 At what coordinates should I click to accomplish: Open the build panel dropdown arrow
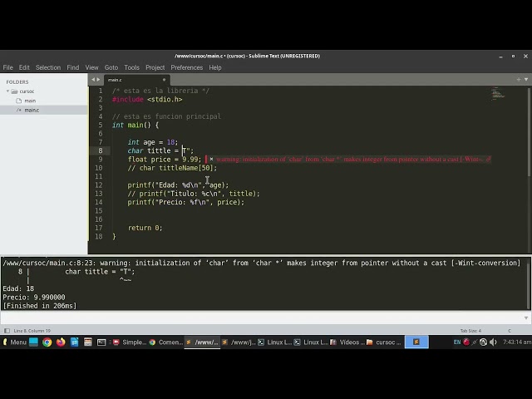(526, 318)
